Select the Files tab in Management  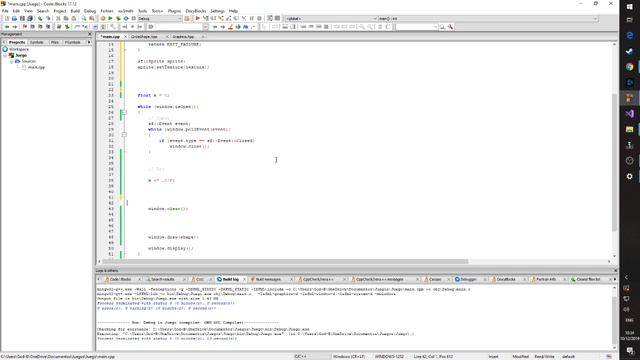[x=55, y=42]
